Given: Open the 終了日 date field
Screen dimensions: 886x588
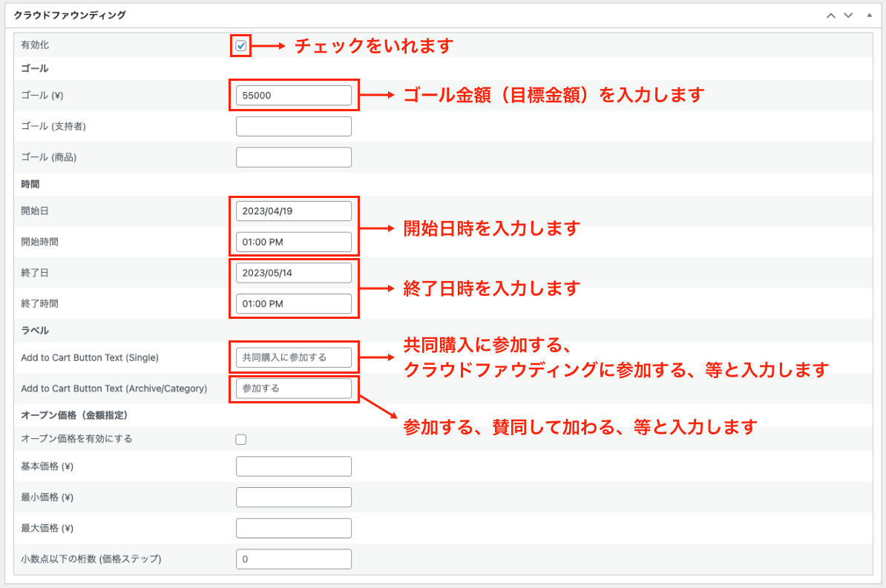Looking at the screenshot, I should click(293, 273).
